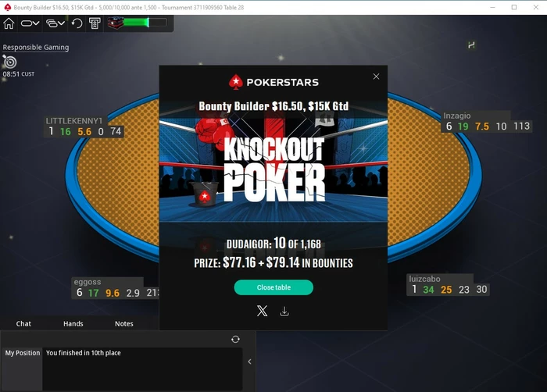The height and width of the screenshot is (392, 547).
Task: Download the tournament result image
Action: pos(284,311)
